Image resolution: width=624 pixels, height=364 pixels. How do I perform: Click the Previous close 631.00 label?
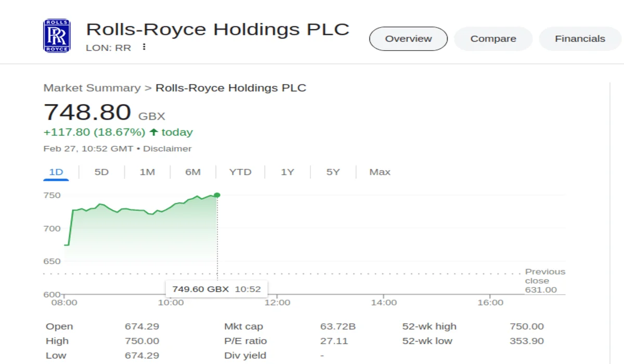[544, 281]
